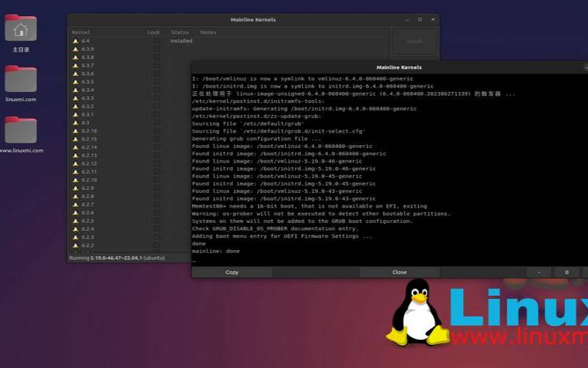Open the home folder desktop icon
This screenshot has height=368, width=588.
(21, 29)
